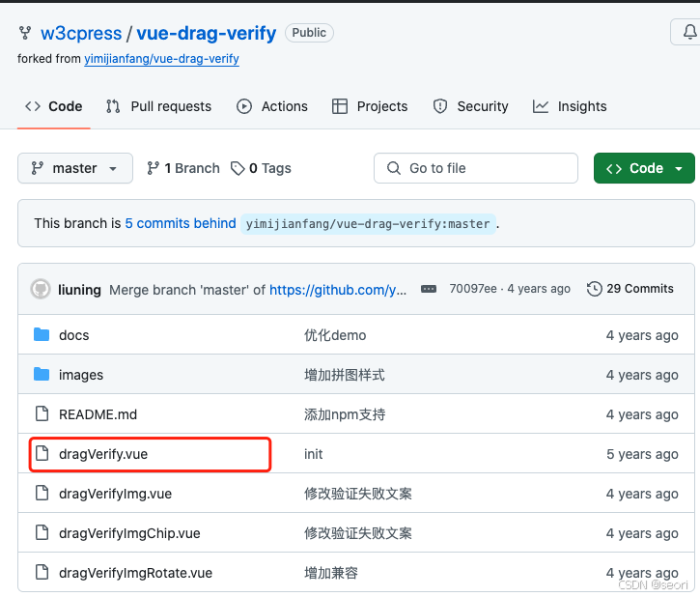Open the init commit message
700x597 pixels.
coord(313,454)
